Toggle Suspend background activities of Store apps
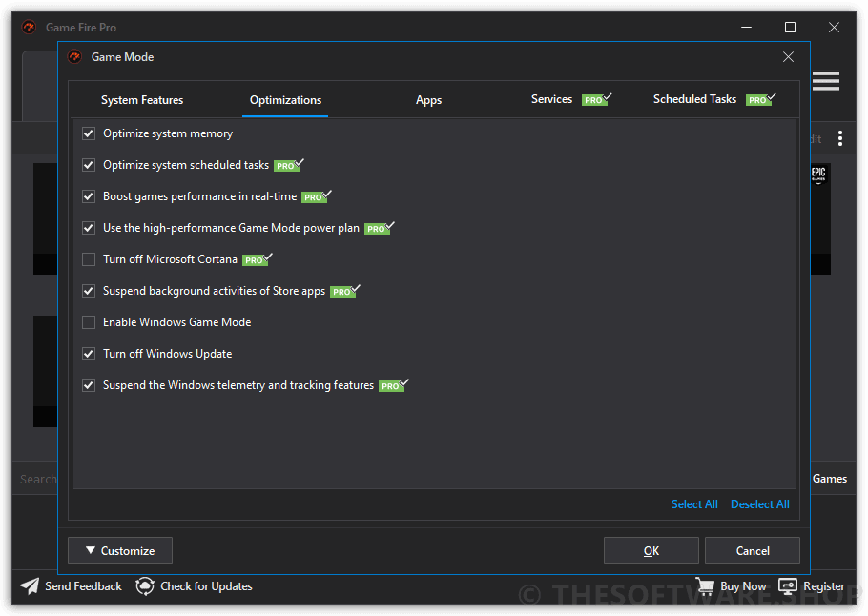The width and height of the screenshot is (868, 616). (89, 291)
